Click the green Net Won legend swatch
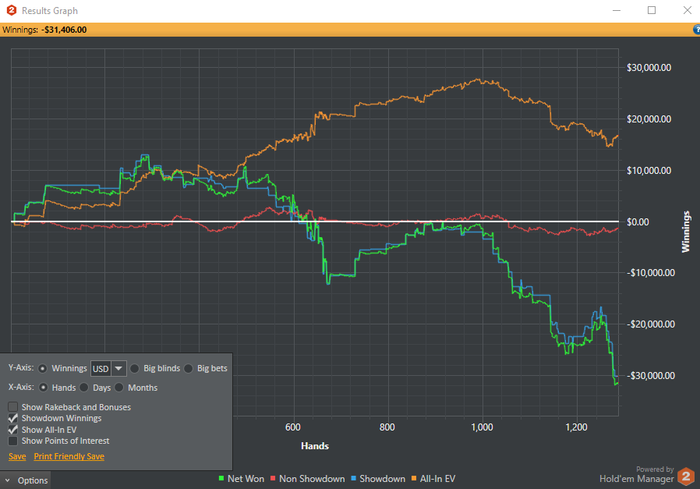Image resolution: width=700 pixels, height=489 pixels. click(x=221, y=479)
